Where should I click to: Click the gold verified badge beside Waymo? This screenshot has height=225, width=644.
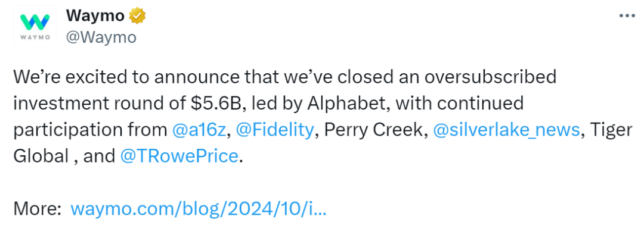click(x=137, y=16)
